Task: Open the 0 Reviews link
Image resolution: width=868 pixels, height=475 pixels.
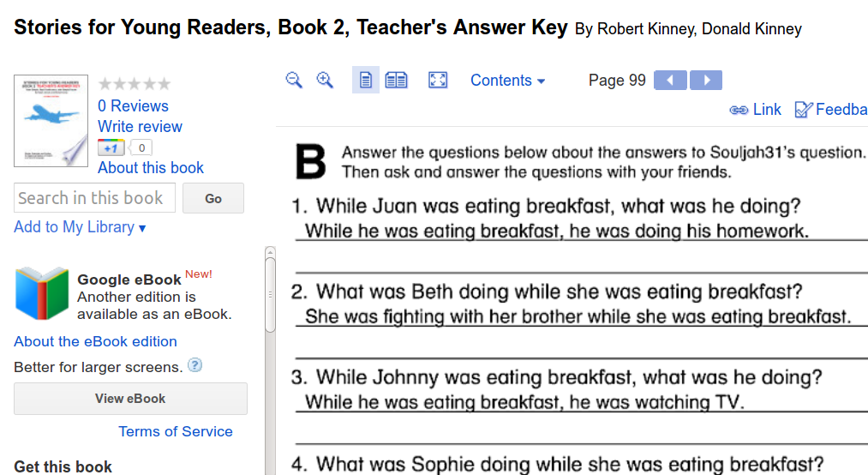Action: tap(133, 106)
